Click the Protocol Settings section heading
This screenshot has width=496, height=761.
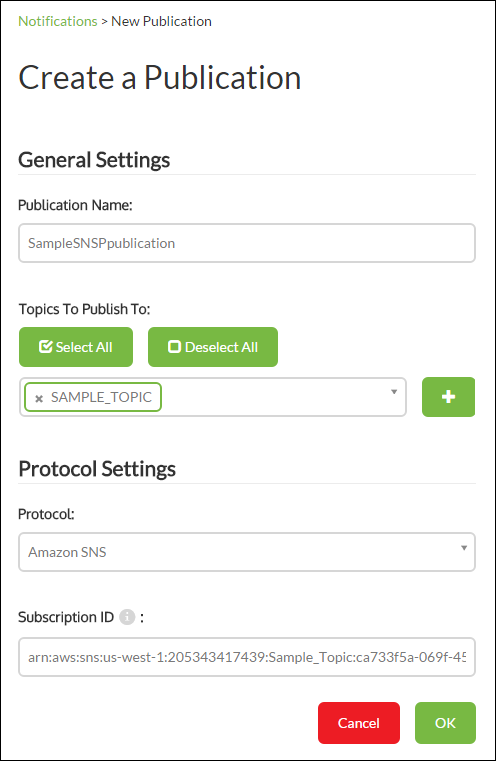[97, 469]
